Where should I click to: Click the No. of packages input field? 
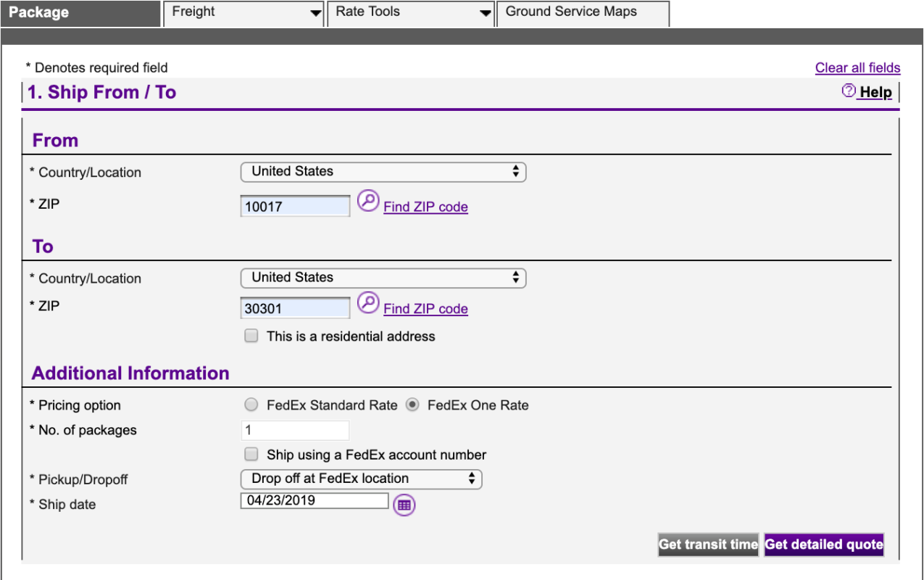coord(294,430)
